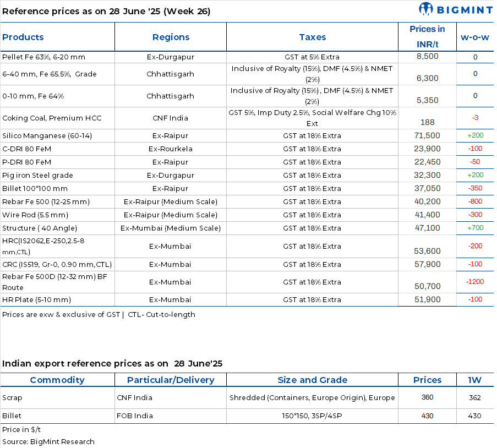This screenshot has width=497, height=448.
Task: Click the w-o-w column header
Action: pos(474,37)
